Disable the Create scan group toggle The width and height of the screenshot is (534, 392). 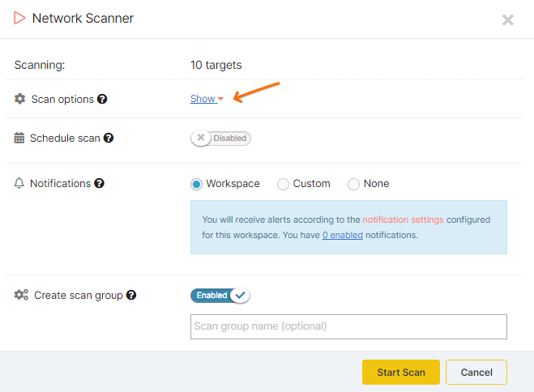pos(220,296)
